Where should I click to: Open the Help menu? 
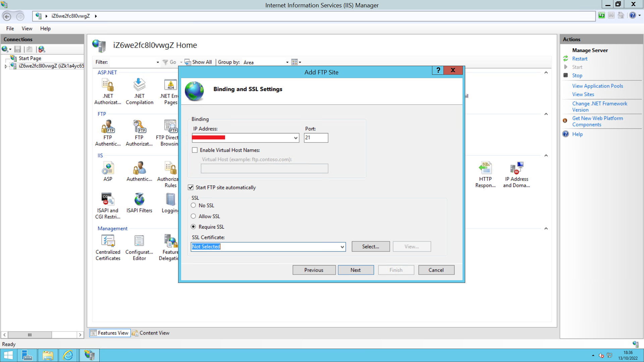[x=45, y=28]
